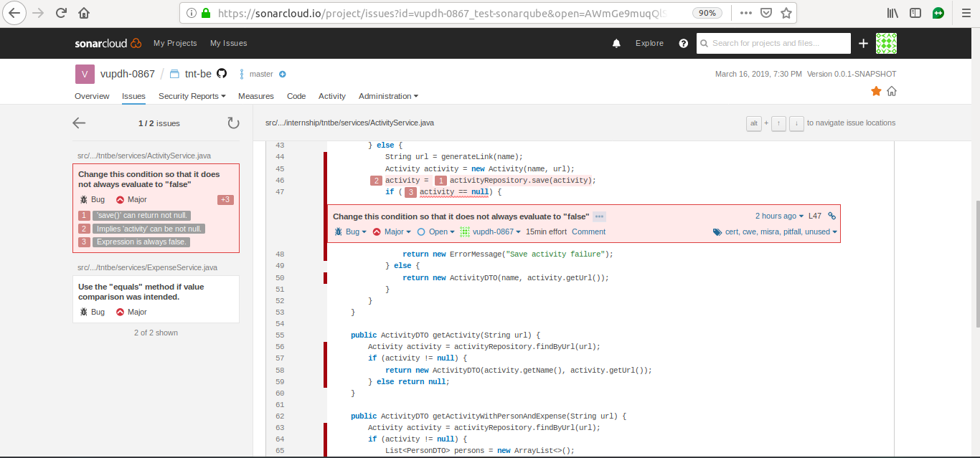Click the +3 locations badge on issue

pos(226,200)
